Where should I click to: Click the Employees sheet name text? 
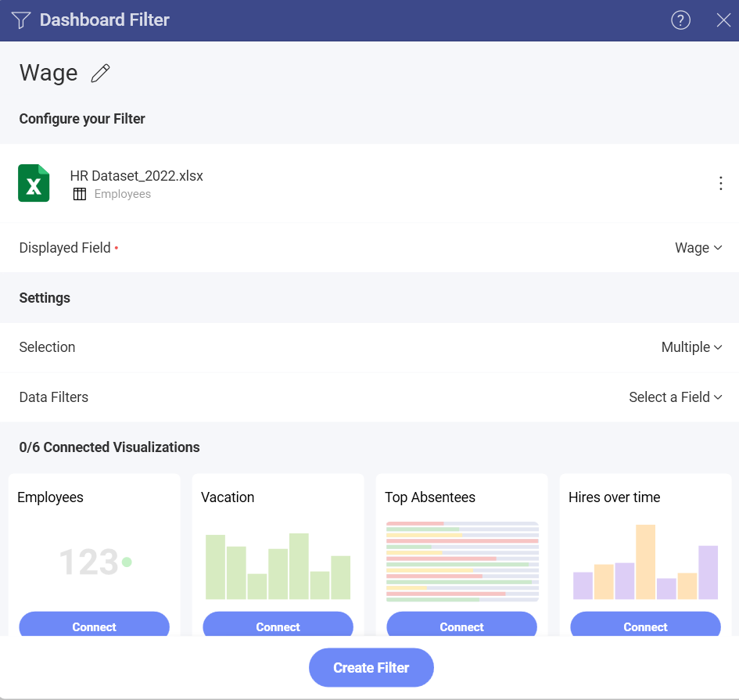(x=123, y=194)
